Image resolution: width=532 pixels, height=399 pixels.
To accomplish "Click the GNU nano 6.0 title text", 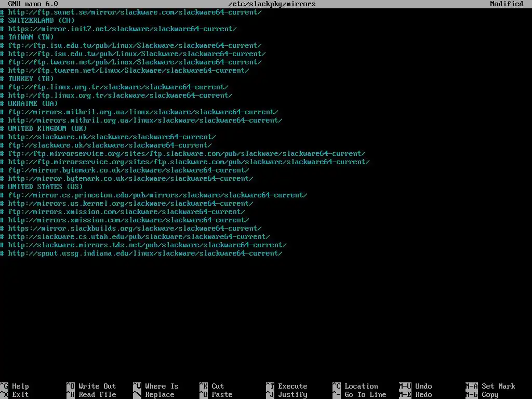I will pos(33,4).
